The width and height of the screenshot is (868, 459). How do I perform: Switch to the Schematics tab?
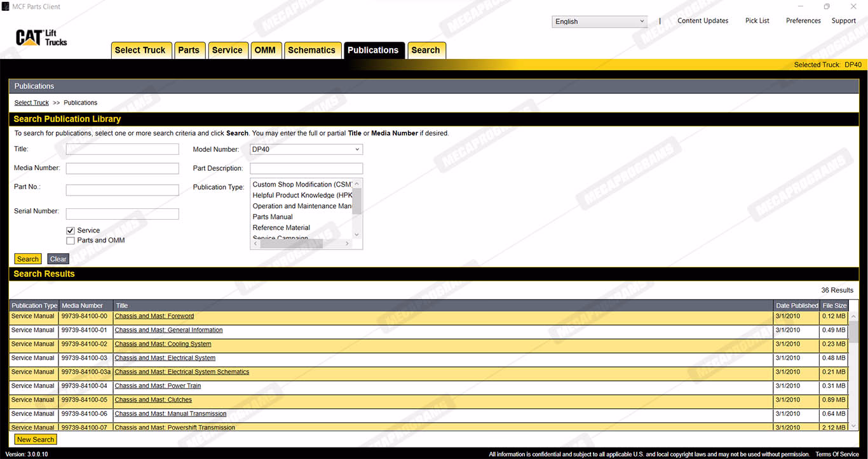(x=311, y=50)
